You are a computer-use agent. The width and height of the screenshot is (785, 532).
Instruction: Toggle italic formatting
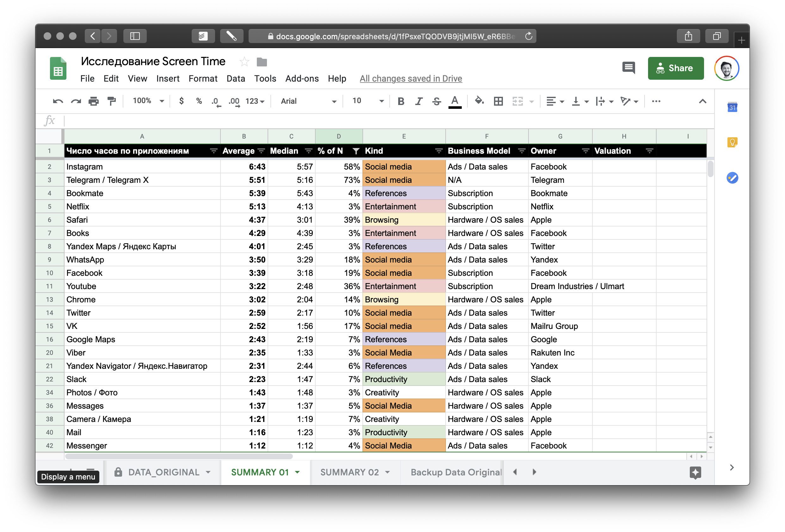click(x=419, y=101)
